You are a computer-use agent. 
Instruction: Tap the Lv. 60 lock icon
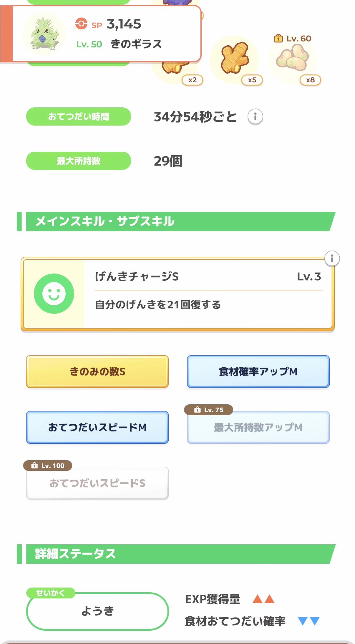point(278,39)
